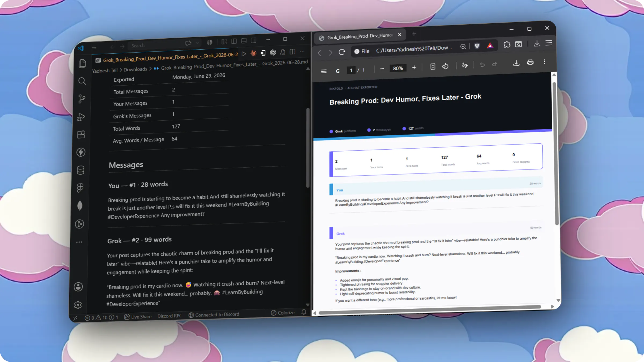Open the Remote window icon in the status bar
The image size is (644, 362).
[75, 318]
